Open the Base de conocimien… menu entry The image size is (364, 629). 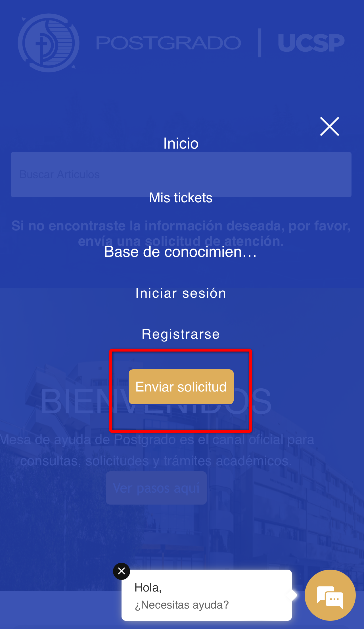(181, 252)
